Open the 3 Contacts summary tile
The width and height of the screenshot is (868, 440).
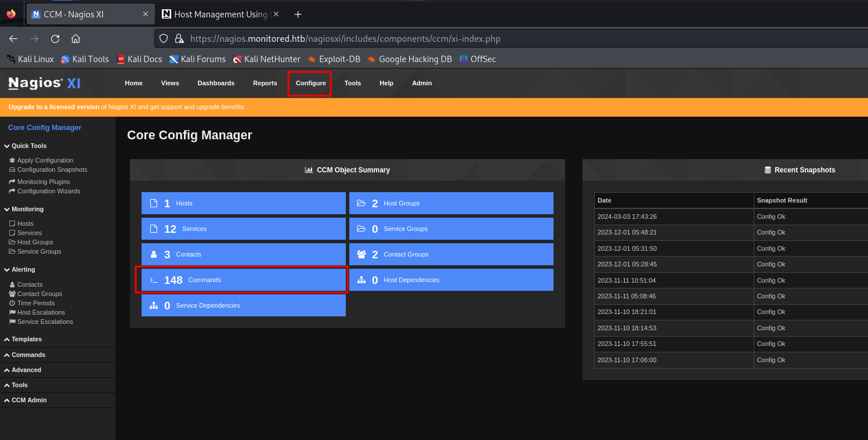click(244, 254)
